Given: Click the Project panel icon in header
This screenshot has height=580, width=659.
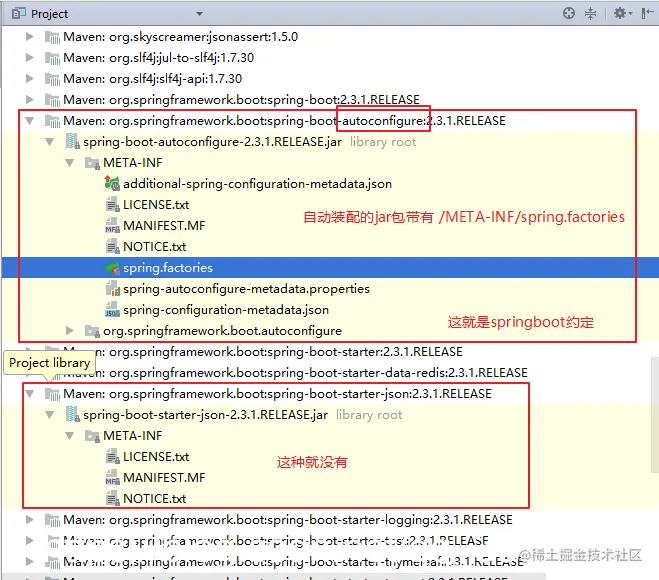Looking at the screenshot, I should pyautogui.click(x=18, y=13).
